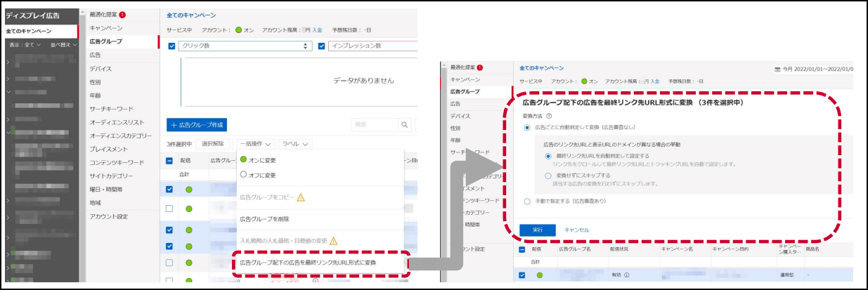Choose オンに変更 from bulk menu
Screen dimensions: 868x290
pos(258,160)
